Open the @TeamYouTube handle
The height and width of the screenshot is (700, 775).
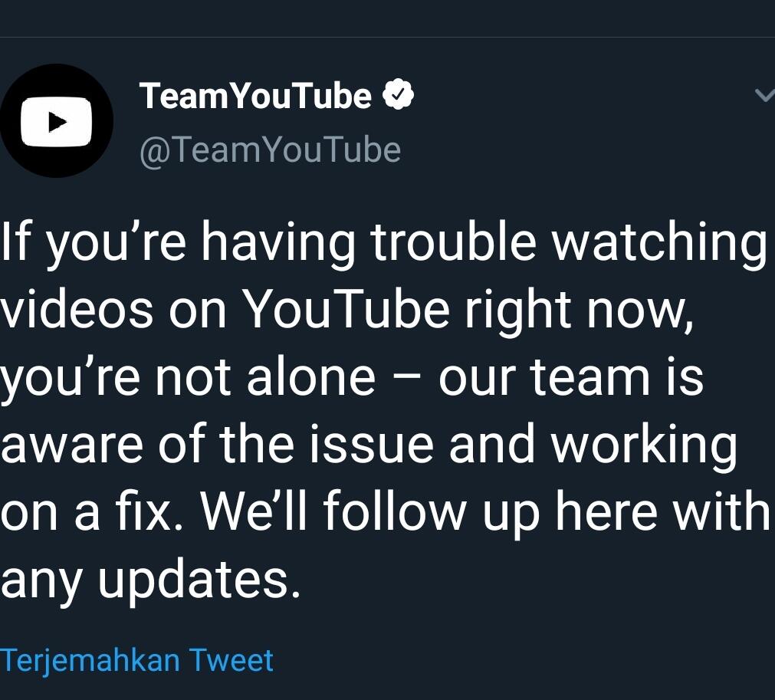(270, 150)
